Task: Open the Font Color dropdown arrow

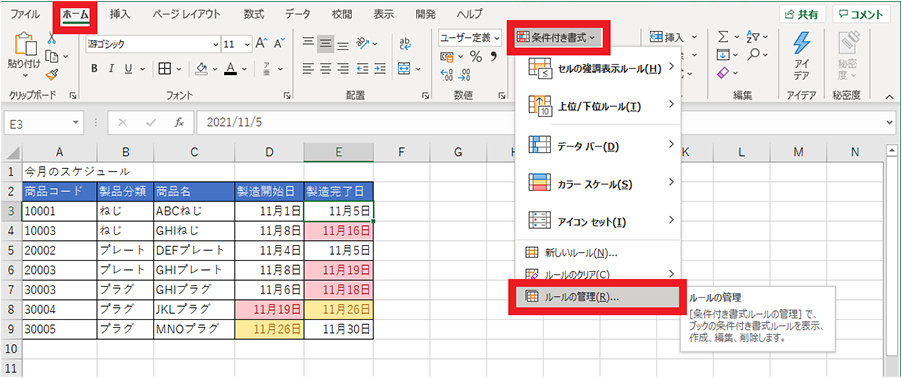Action: click(243, 69)
